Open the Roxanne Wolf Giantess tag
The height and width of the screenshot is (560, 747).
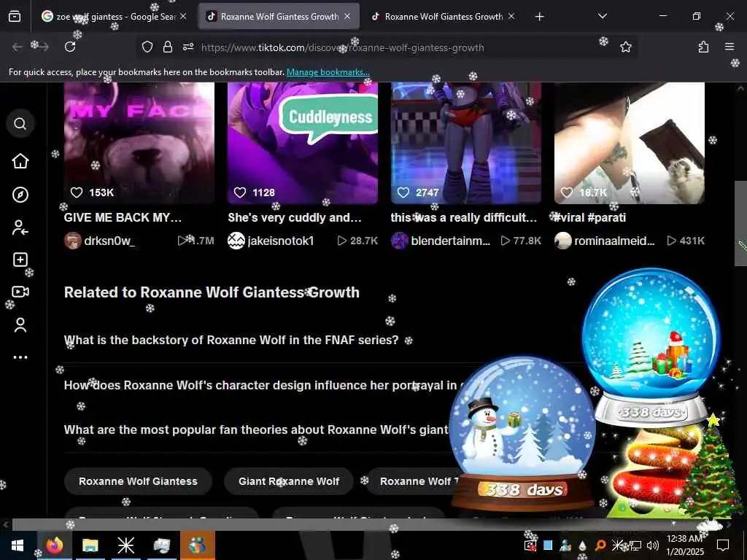point(138,481)
